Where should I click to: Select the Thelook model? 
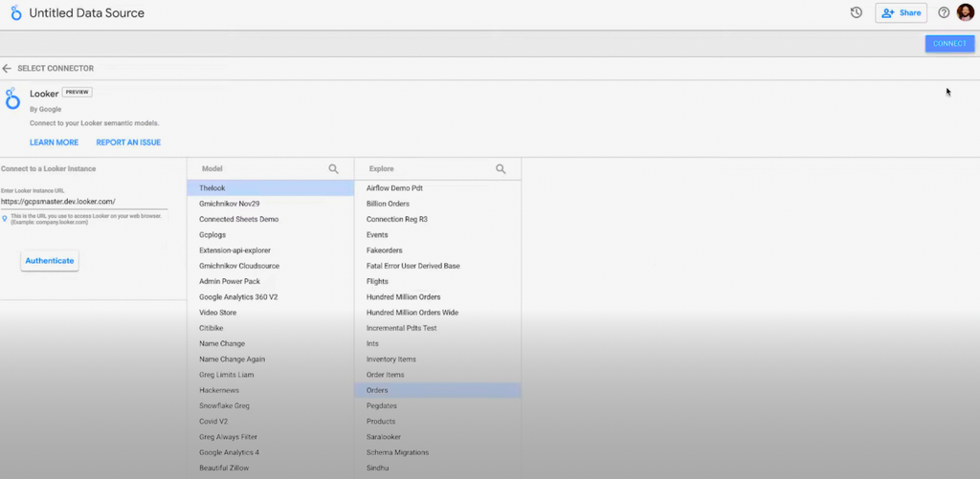[270, 188]
